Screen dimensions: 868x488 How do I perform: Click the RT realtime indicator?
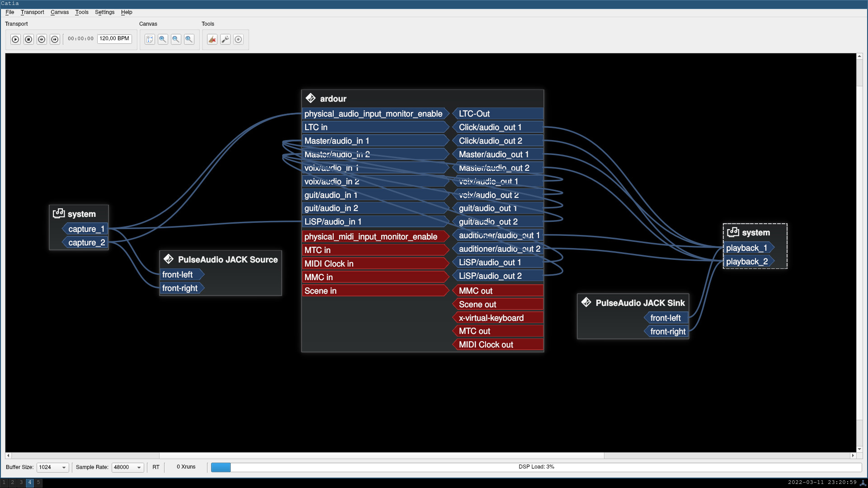point(156,467)
